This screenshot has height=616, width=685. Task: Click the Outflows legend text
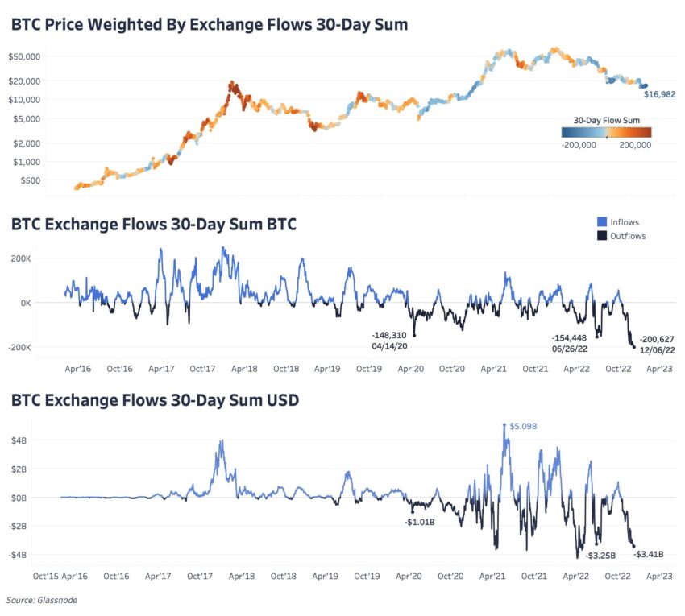tap(629, 236)
